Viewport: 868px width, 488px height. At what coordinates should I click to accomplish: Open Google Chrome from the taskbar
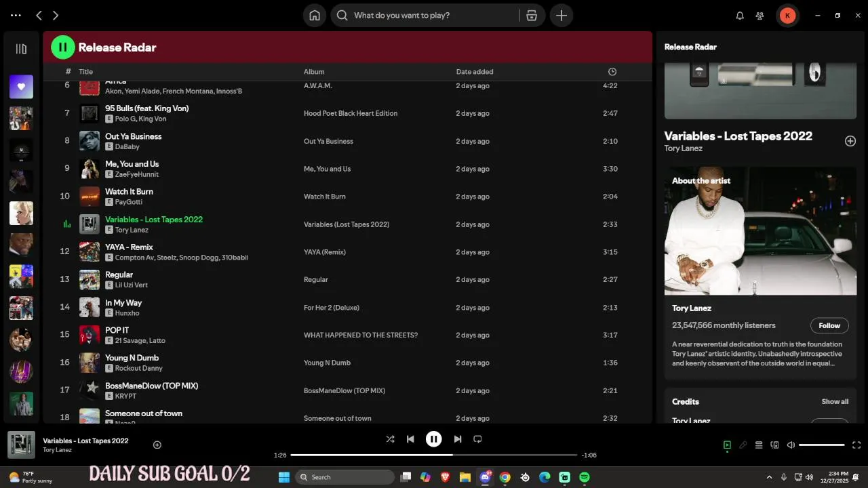click(505, 477)
